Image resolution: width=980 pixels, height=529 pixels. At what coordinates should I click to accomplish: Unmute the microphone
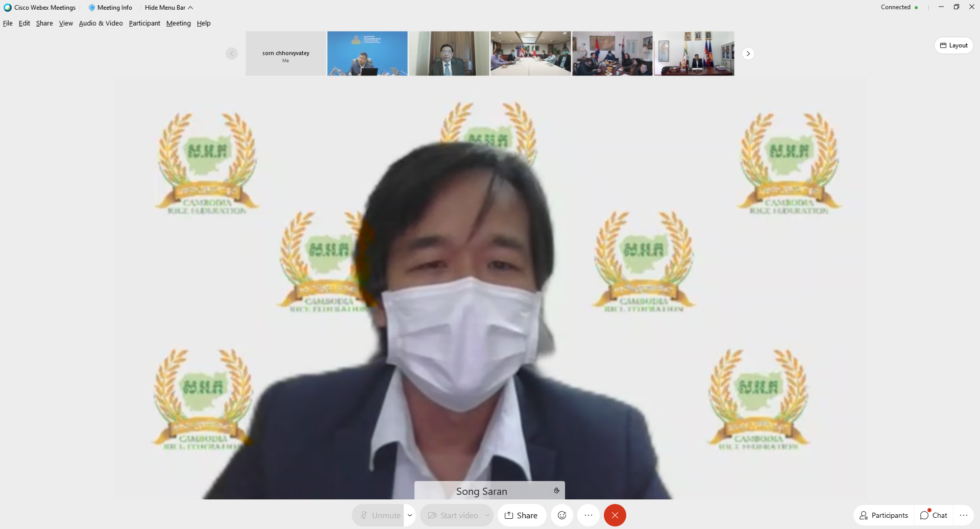tap(378, 515)
